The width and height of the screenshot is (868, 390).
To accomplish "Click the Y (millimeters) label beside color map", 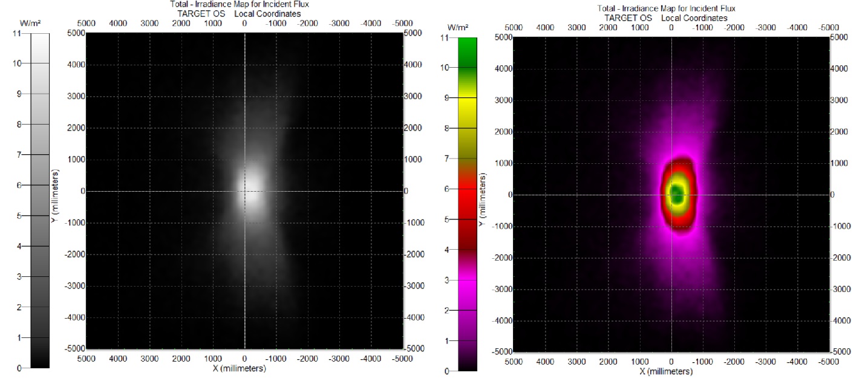I will (x=483, y=200).
